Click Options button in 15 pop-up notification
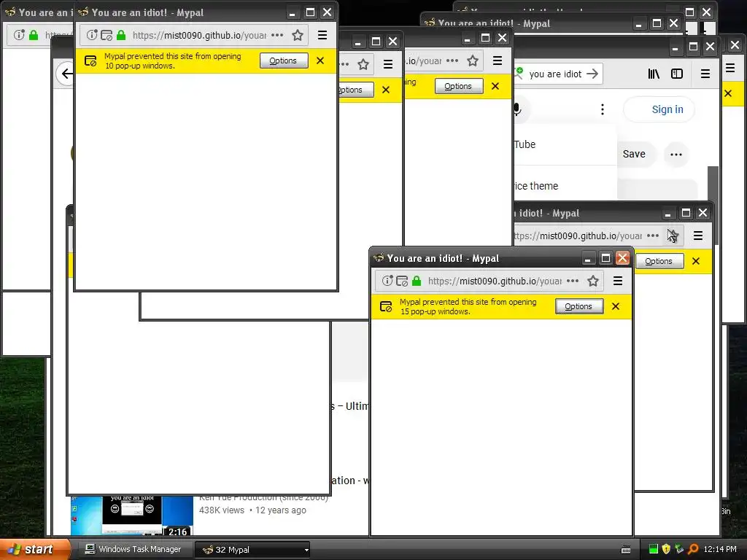Image resolution: width=747 pixels, height=560 pixels. coord(578,306)
